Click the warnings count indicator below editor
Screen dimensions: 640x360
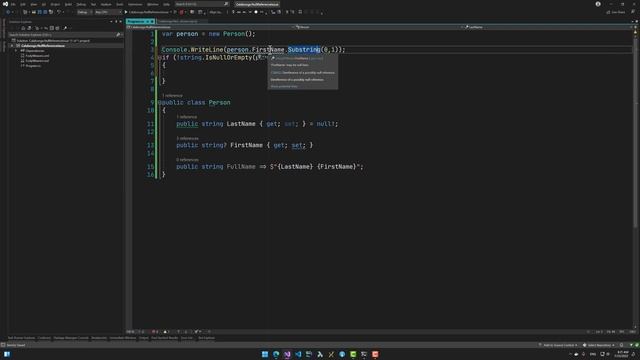click(x=167, y=332)
